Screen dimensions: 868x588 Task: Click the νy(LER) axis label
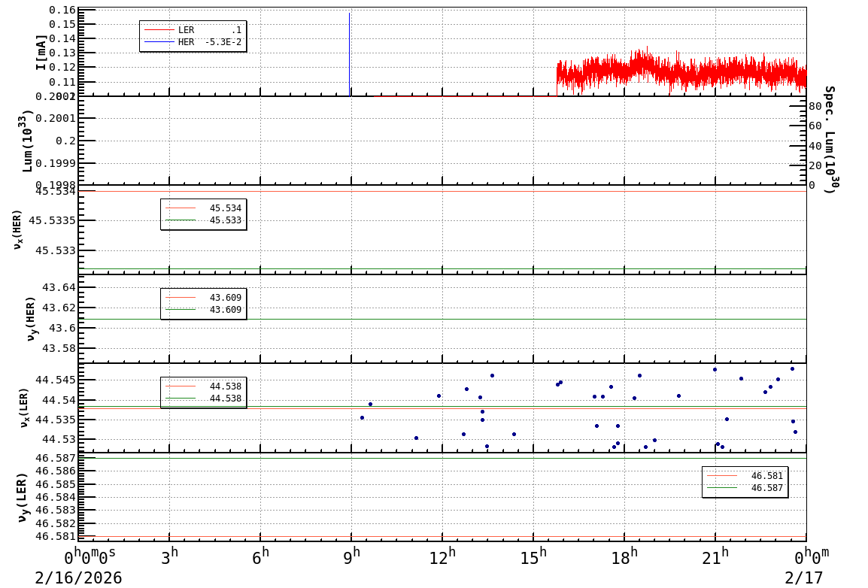click(x=23, y=497)
